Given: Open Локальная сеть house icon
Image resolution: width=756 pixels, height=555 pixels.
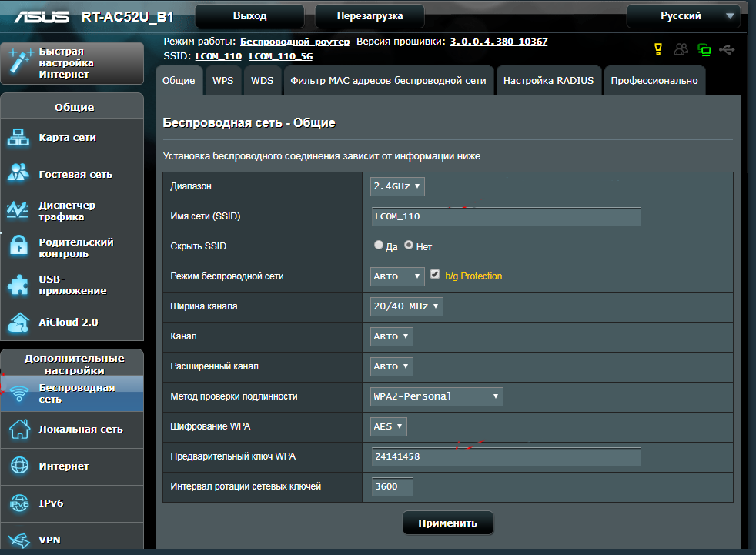Looking at the screenshot, I should pos(19,430).
